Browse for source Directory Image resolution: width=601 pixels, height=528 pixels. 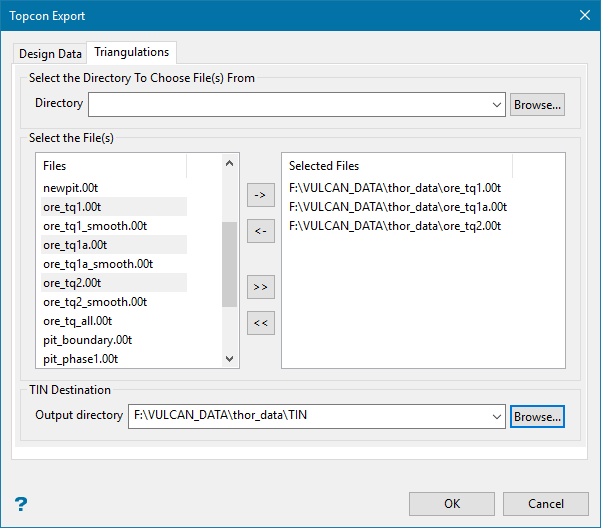(x=537, y=104)
